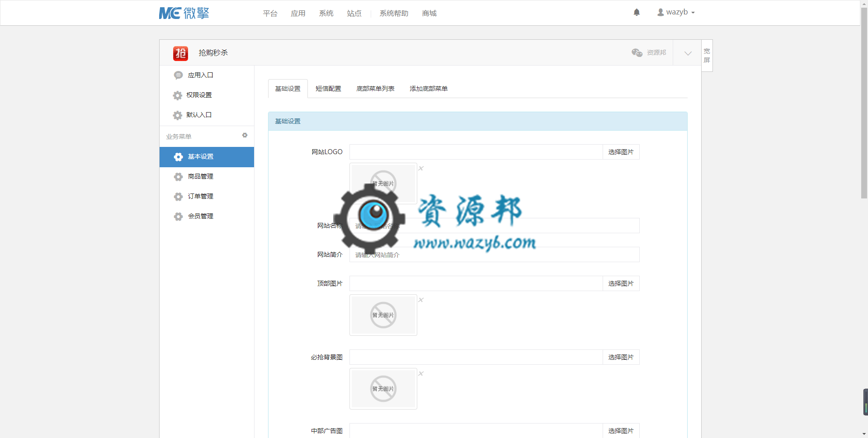Click 选择图片 for 必抢背景图

(x=621, y=357)
